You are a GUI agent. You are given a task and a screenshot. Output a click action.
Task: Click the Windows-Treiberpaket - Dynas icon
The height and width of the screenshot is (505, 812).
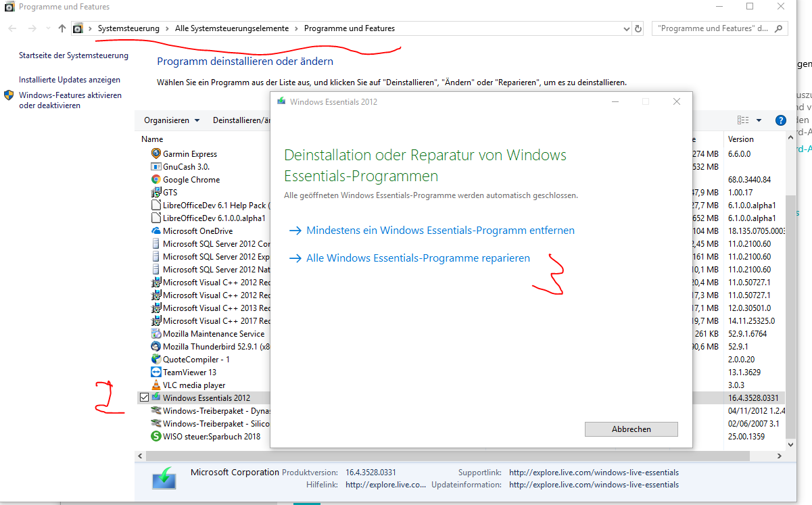pos(156,410)
